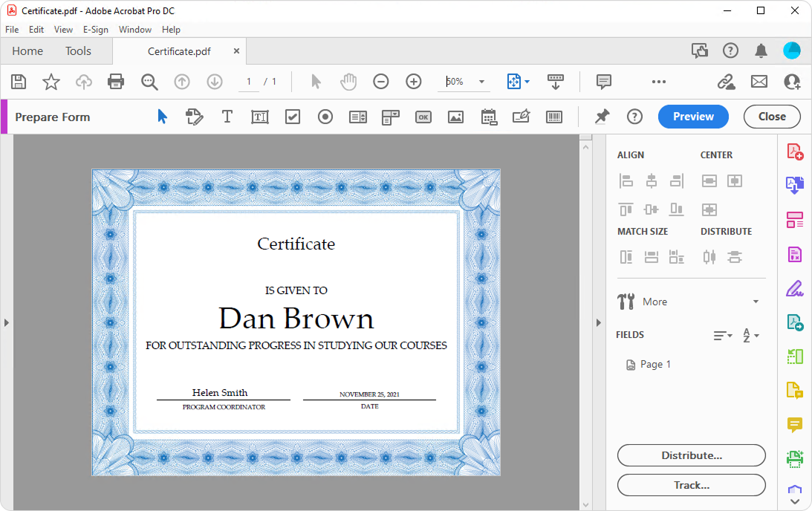The height and width of the screenshot is (511, 812).
Task: Open the E-Sign menu
Action: click(x=96, y=30)
